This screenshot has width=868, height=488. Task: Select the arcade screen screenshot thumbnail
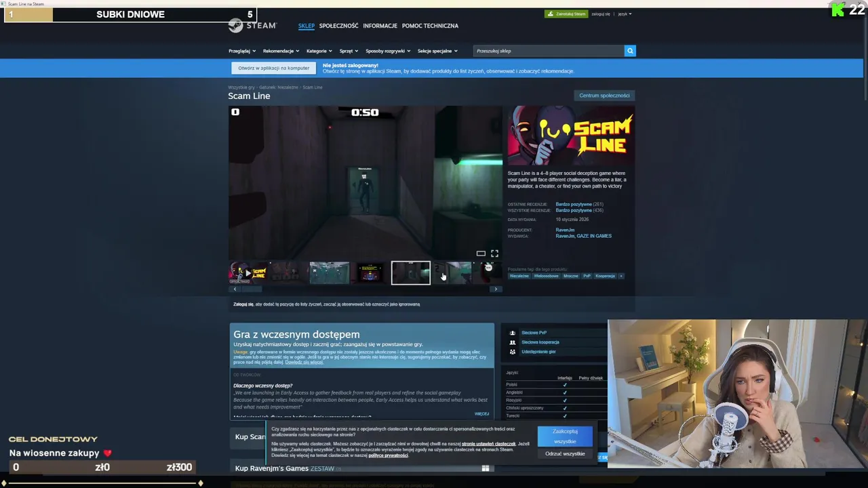pyautogui.click(x=370, y=273)
